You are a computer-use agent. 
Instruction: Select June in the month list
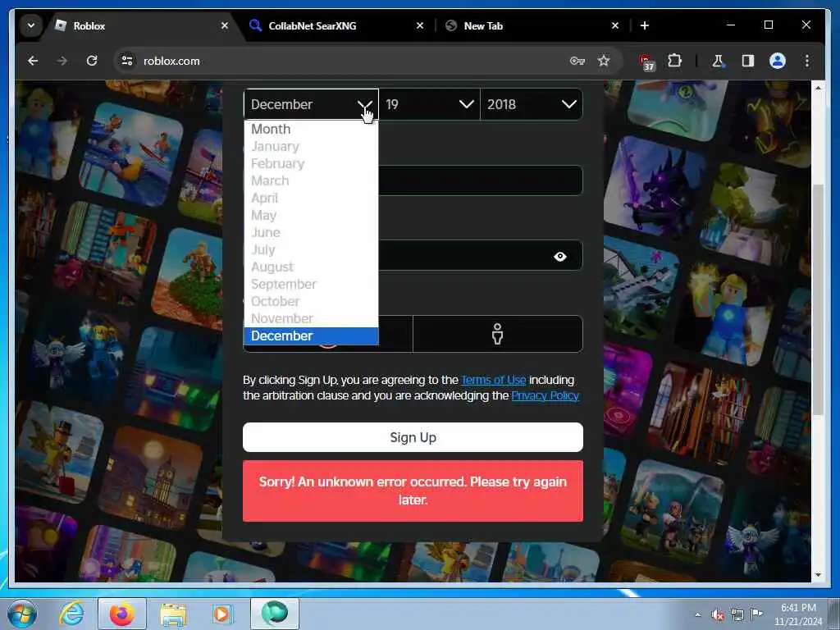pyautogui.click(x=311, y=232)
